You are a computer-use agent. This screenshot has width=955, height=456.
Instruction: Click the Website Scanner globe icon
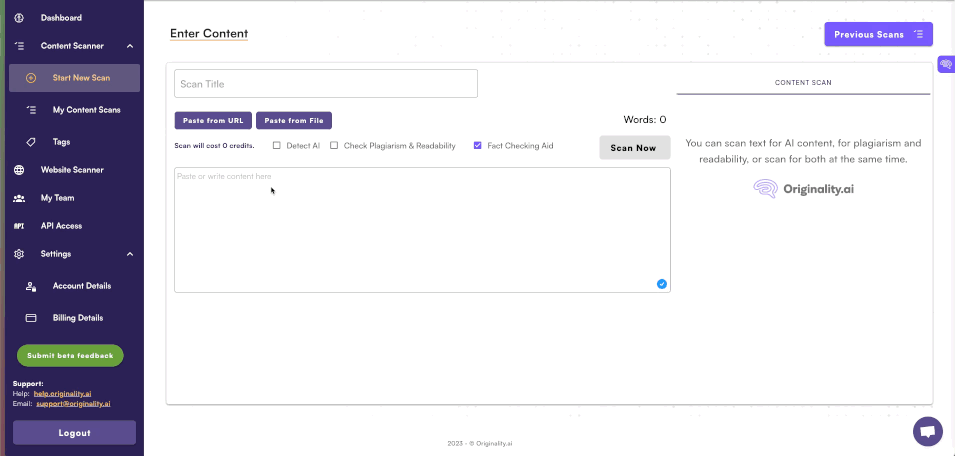tap(19, 170)
